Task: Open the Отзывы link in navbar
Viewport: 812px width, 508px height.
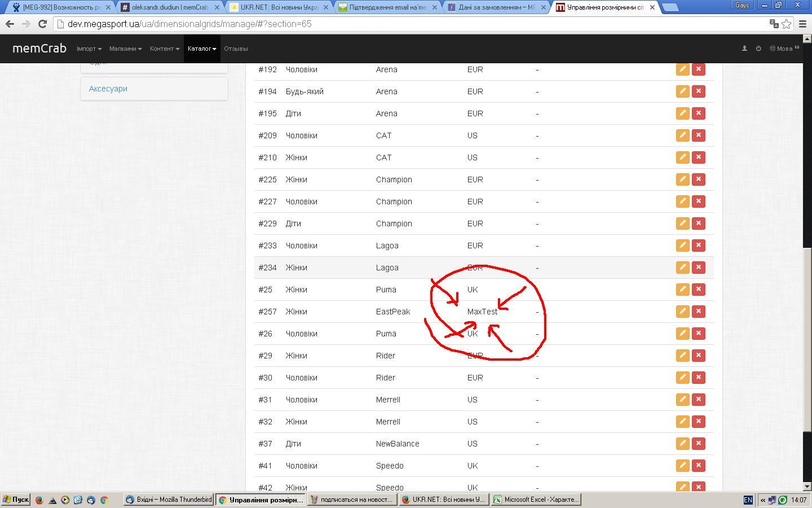Action: tap(236, 49)
